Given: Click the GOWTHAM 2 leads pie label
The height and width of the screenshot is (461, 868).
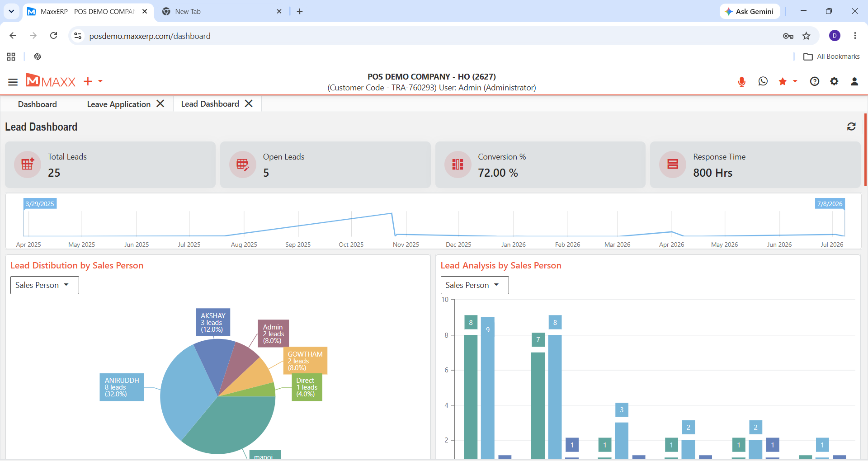Looking at the screenshot, I should (x=305, y=361).
